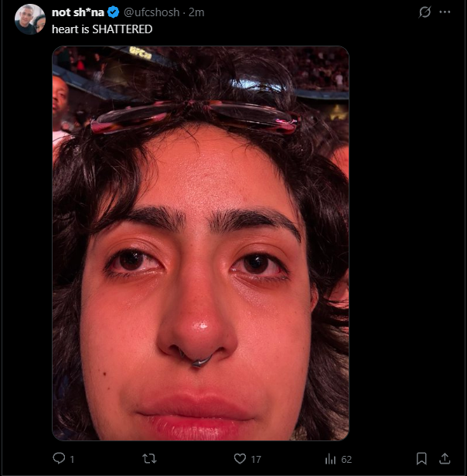Select the "heart is SHATTERED" tweet text
Screen dimensions: 467x476
click(x=102, y=29)
